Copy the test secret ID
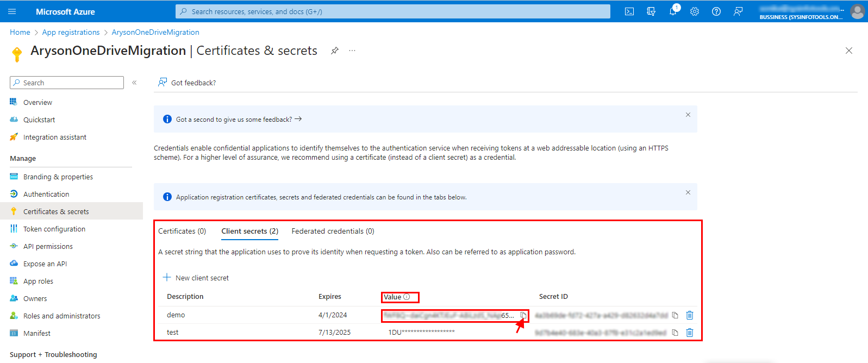 click(x=675, y=333)
